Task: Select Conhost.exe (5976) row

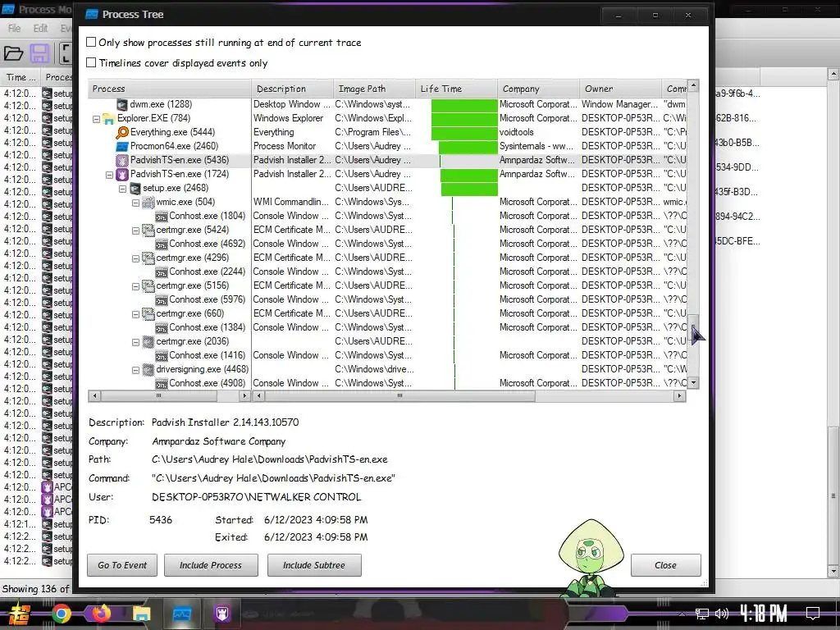Action: pyautogui.click(x=387, y=299)
